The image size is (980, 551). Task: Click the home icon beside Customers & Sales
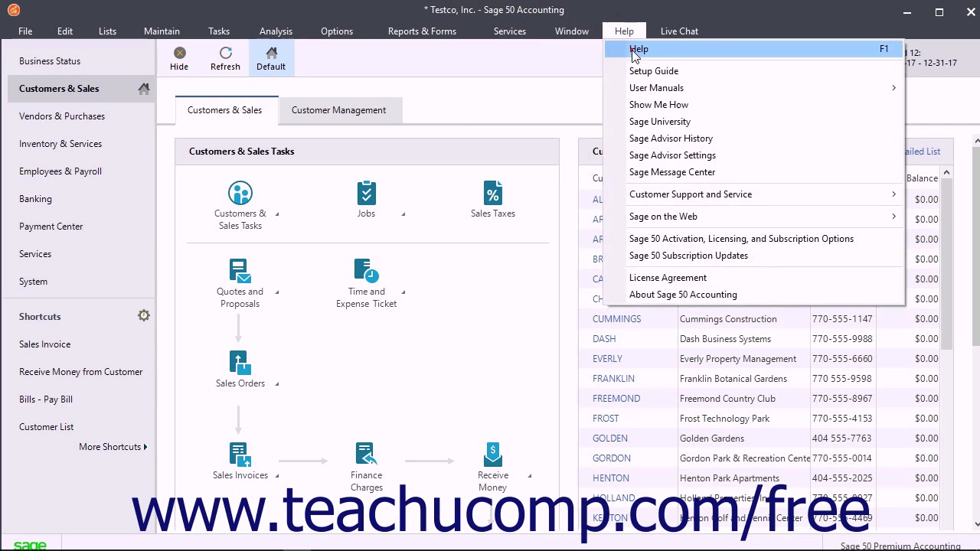tap(144, 89)
